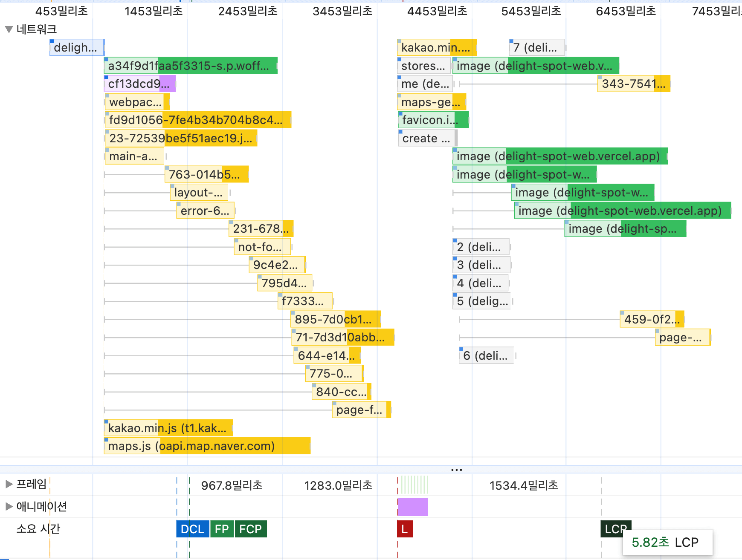
Task: Click the red L load marker
Action: tap(404, 529)
